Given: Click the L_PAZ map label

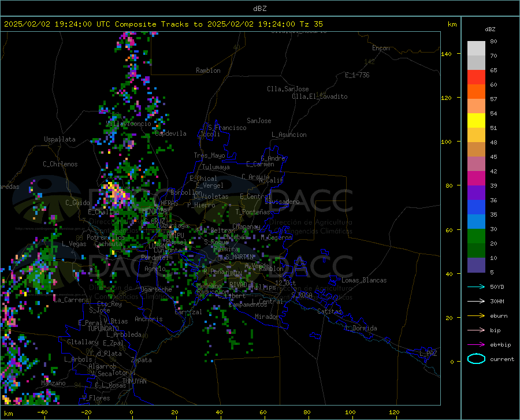Looking at the screenshot, I should point(428,354).
